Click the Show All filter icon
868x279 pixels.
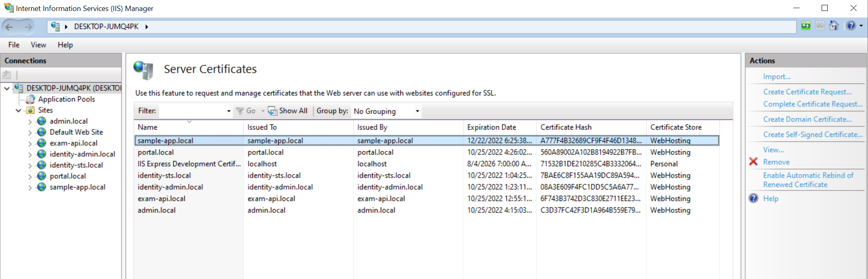coord(272,111)
